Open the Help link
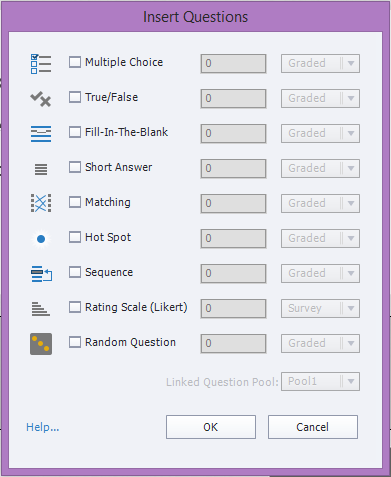391x477 pixels. click(x=43, y=427)
